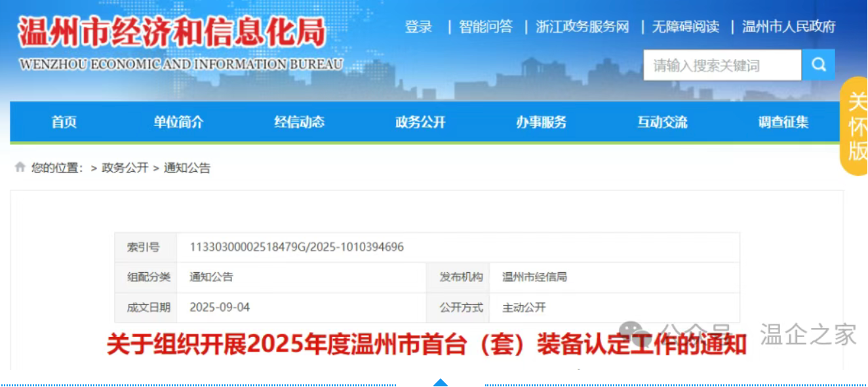Image resolution: width=868 pixels, height=387 pixels.
Task: Open the 办事服务 navigation menu
Action: (x=541, y=122)
